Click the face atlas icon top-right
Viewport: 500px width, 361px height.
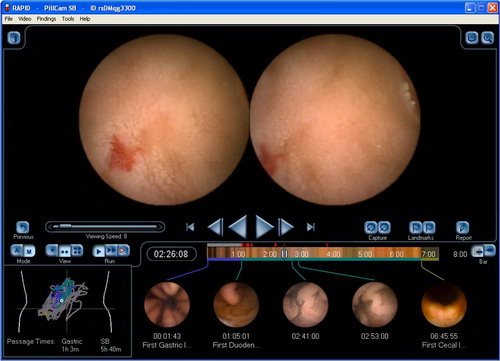[x=472, y=38]
